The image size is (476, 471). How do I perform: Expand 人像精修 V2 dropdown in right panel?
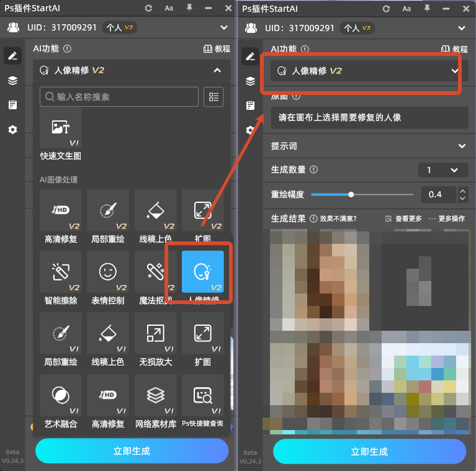click(x=454, y=71)
